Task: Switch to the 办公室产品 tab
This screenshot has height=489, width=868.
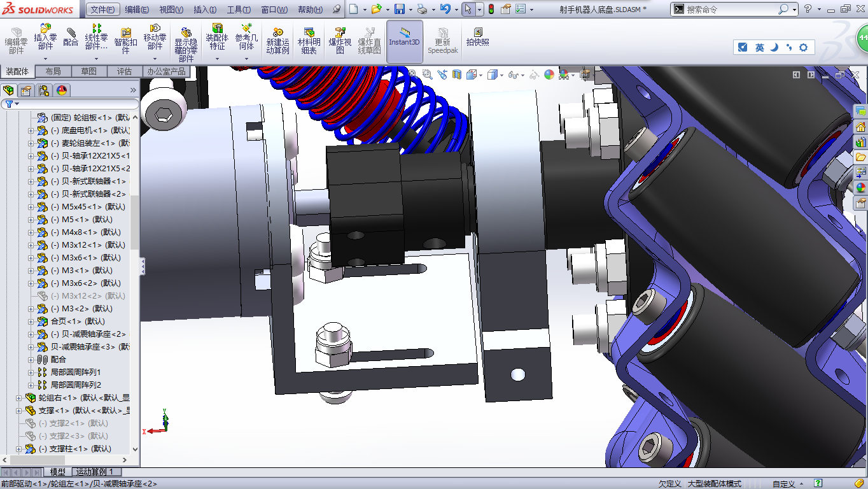Action: pyautogui.click(x=166, y=71)
